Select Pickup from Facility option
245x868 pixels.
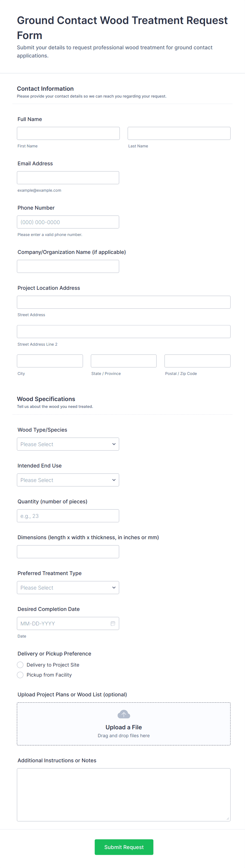click(20, 675)
